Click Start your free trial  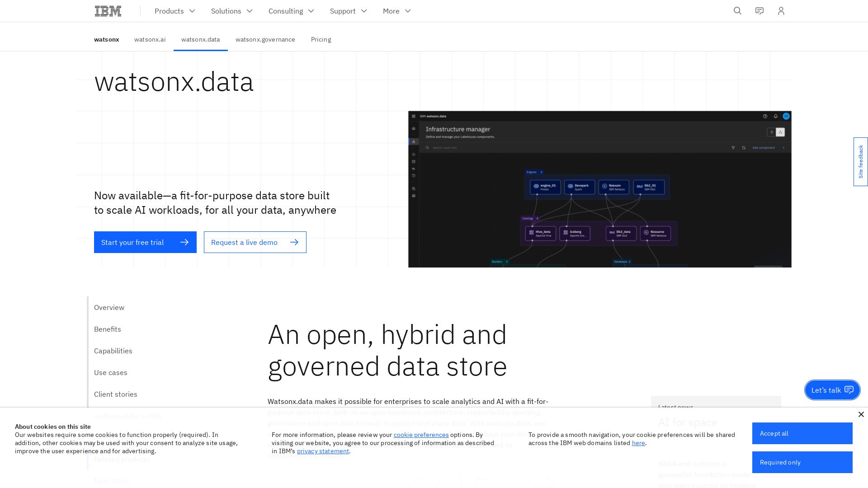(x=145, y=242)
